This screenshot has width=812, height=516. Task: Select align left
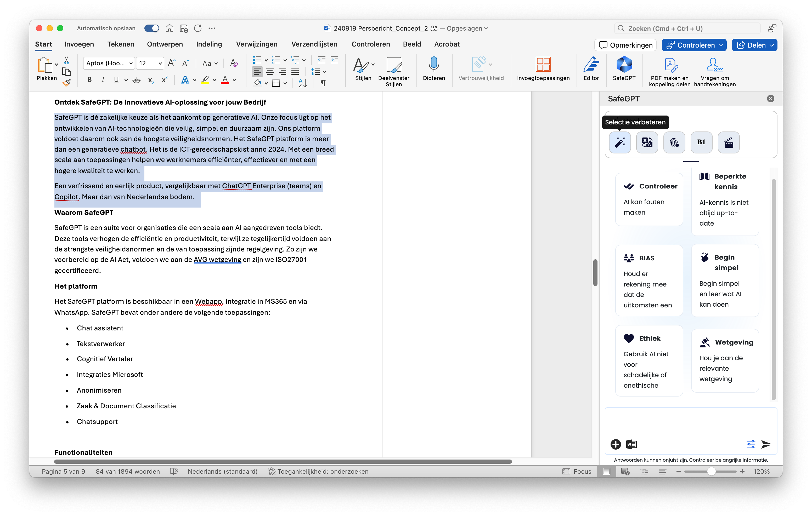point(257,72)
